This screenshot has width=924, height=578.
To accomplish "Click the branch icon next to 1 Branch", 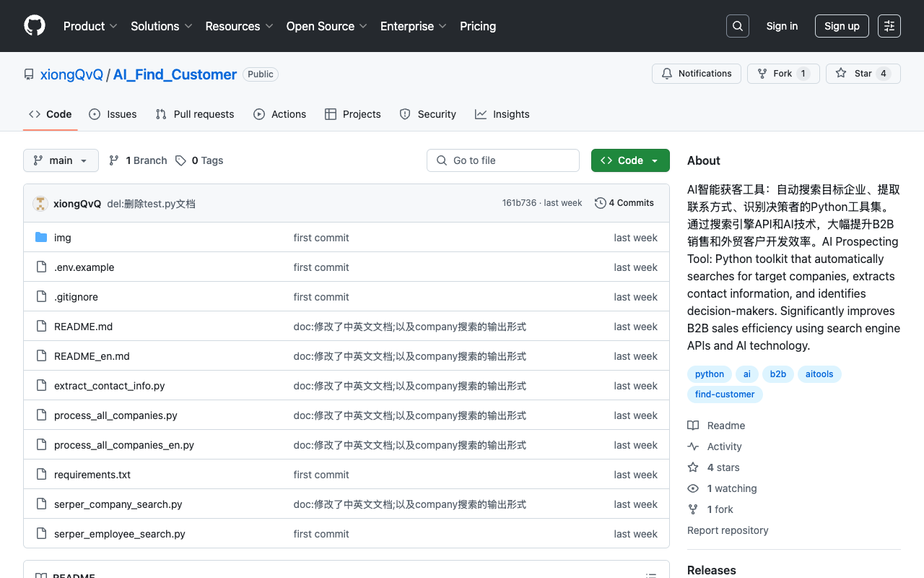I will tap(114, 160).
